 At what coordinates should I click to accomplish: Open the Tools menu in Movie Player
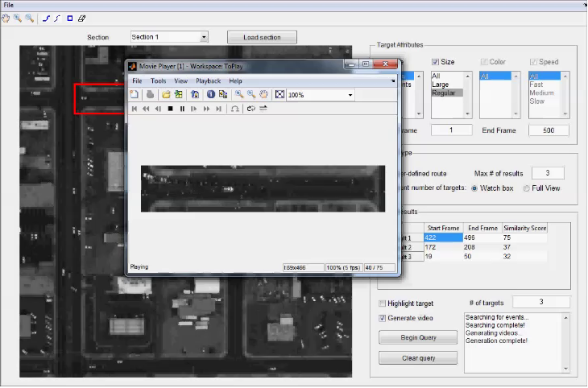pos(158,81)
